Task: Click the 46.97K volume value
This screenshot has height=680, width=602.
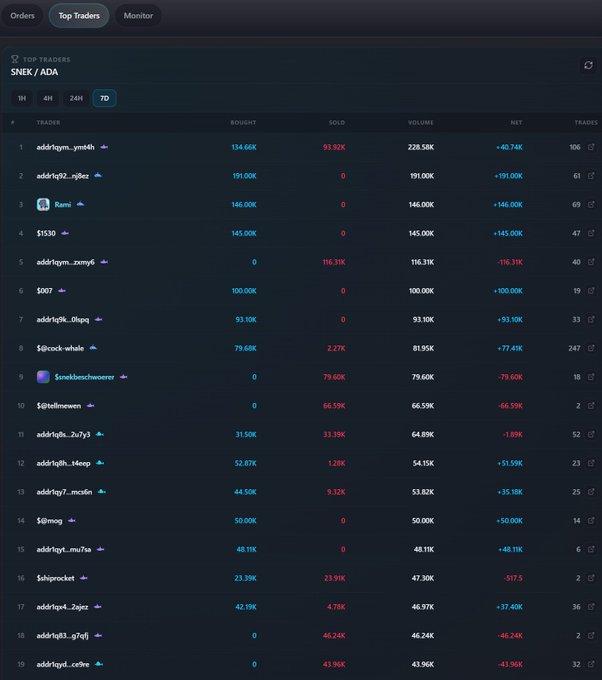Action: (x=423, y=607)
